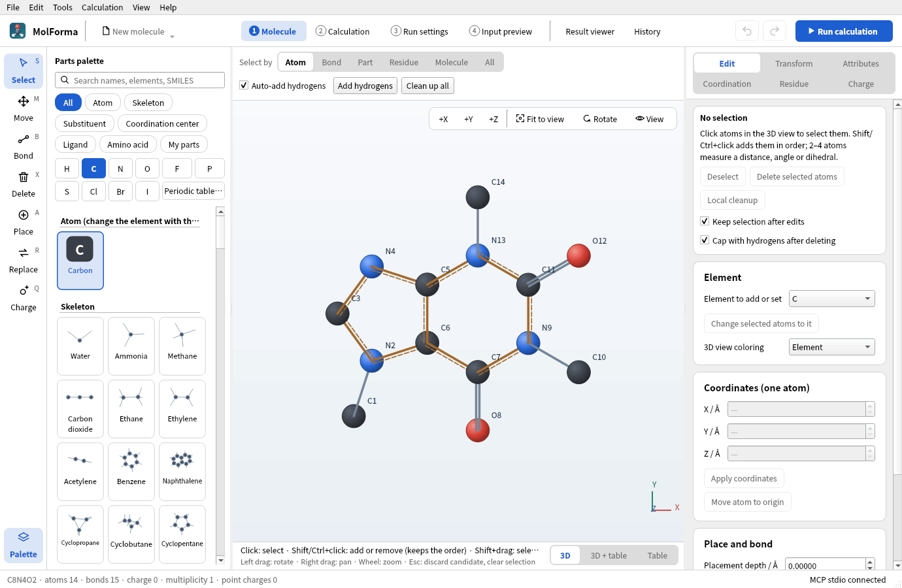Toggle the Auto-add hydrogens checkbox
The height and width of the screenshot is (588, 902).
[244, 86]
